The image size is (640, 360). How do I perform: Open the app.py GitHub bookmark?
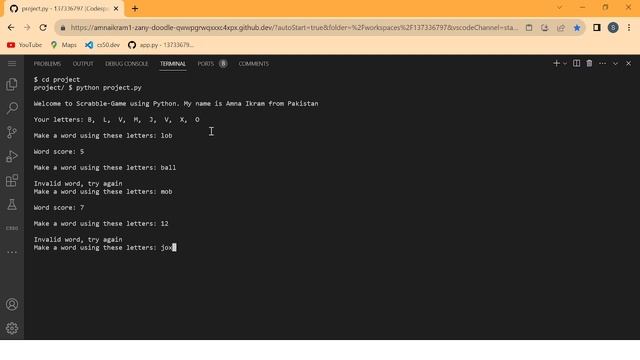click(160, 45)
